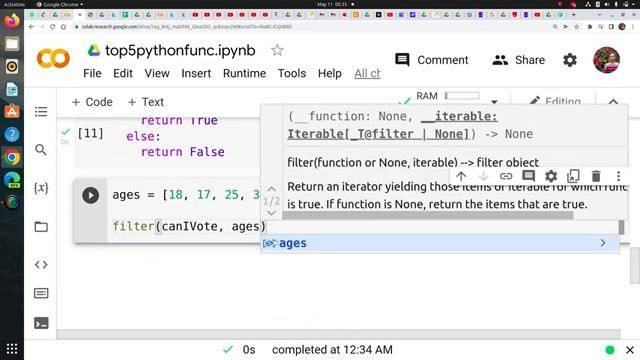Close the bottom status bar
The width and height of the screenshot is (640, 360).
[630, 350]
